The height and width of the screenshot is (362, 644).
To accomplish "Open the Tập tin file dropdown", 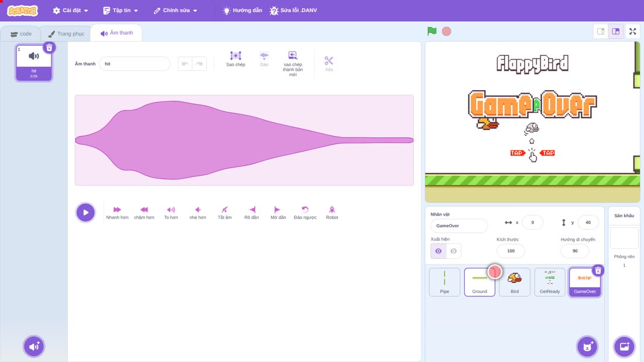I will coord(121,11).
